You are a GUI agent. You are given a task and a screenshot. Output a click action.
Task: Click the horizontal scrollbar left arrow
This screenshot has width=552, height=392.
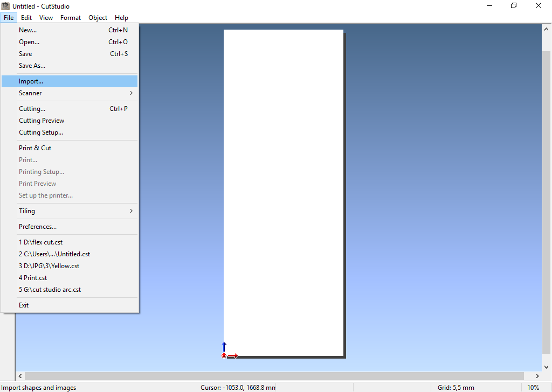[x=20, y=376]
